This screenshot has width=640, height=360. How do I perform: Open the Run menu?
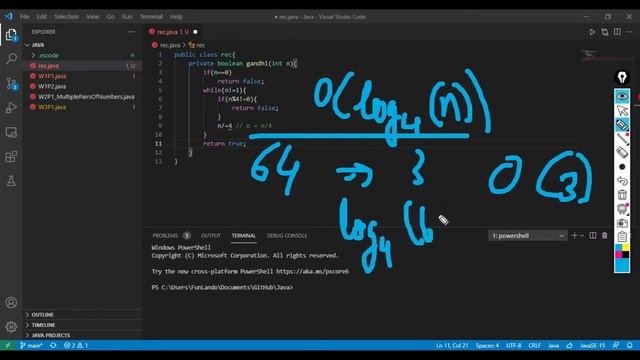coord(127,17)
